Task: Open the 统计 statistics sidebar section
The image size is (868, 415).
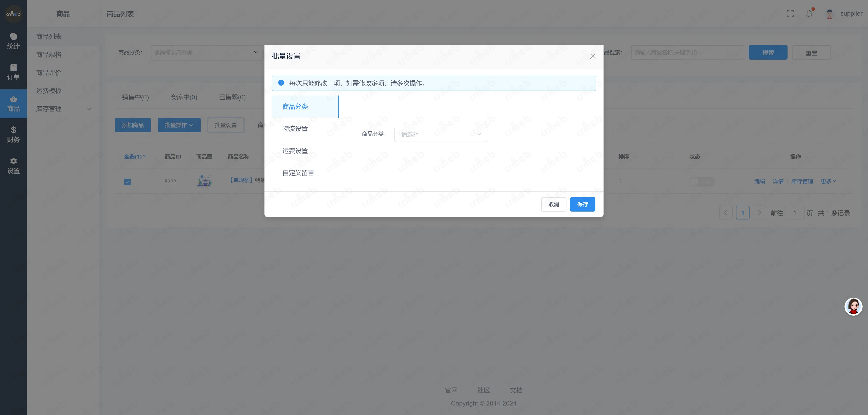Action: [14, 41]
